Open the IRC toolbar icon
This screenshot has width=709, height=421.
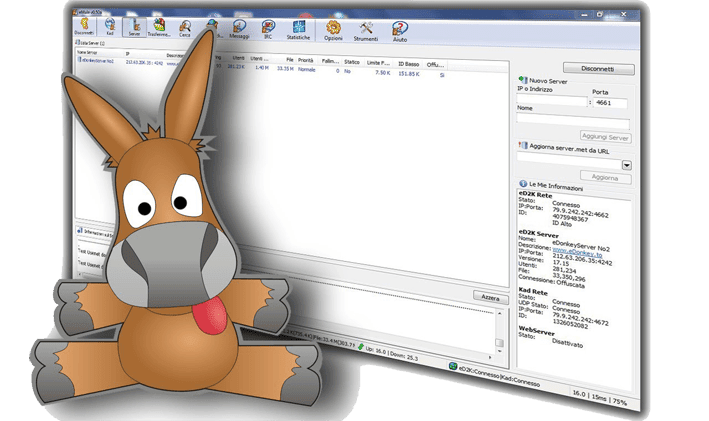(x=268, y=30)
